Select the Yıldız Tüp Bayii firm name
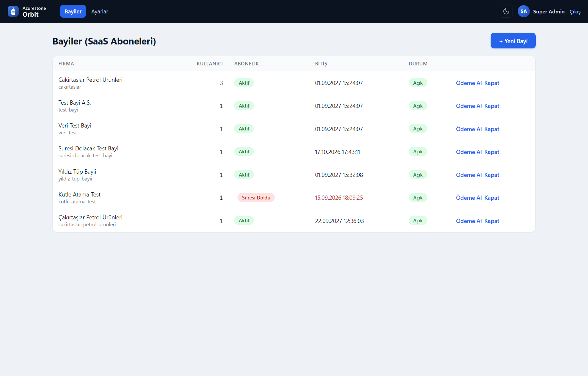 click(x=77, y=172)
